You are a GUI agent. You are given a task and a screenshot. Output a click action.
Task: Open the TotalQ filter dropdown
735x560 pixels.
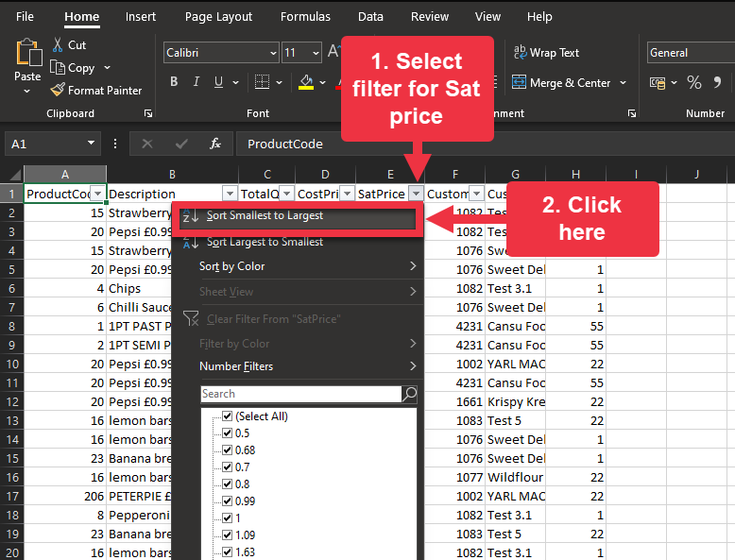tap(287, 193)
